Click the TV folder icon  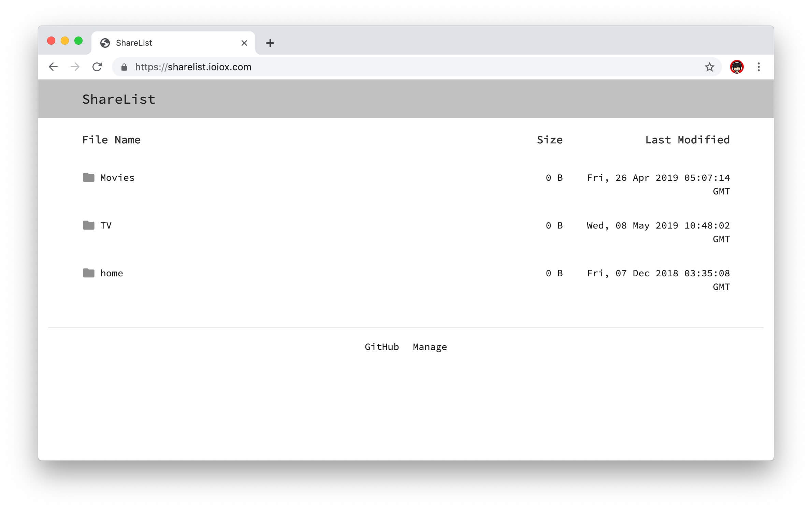[x=89, y=225]
